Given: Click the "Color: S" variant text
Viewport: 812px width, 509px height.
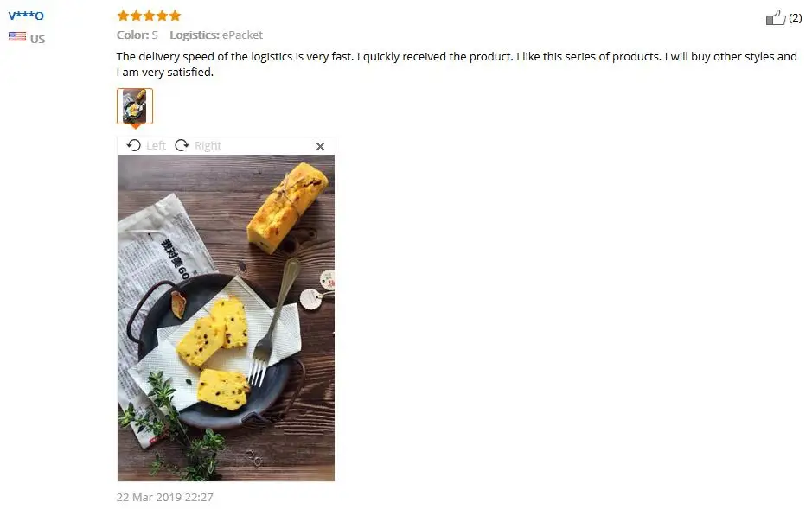Looking at the screenshot, I should point(137,35).
